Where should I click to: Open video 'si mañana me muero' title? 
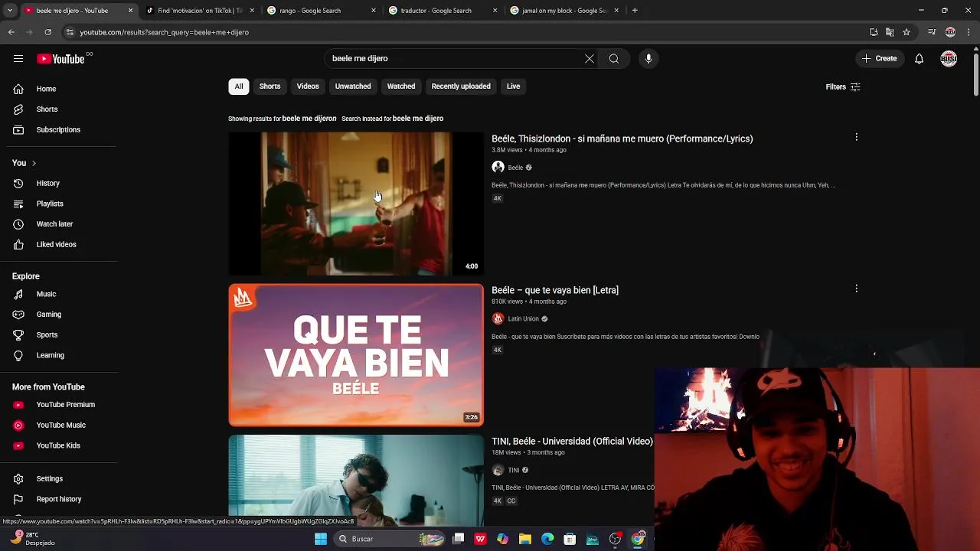pyautogui.click(x=622, y=139)
